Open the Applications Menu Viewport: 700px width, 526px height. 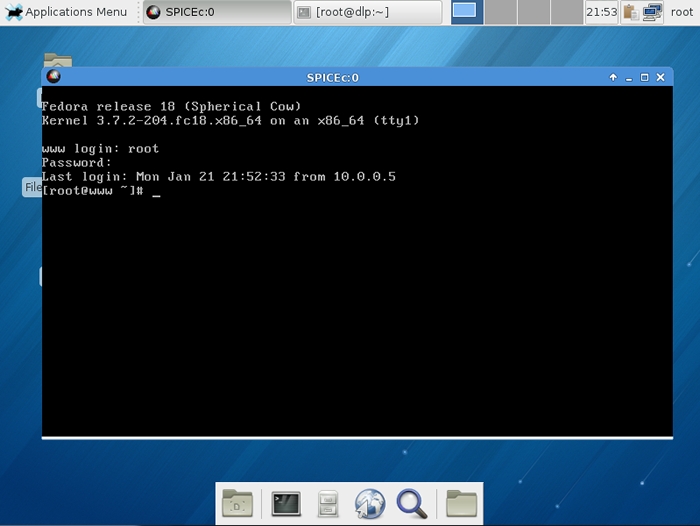(x=66, y=12)
